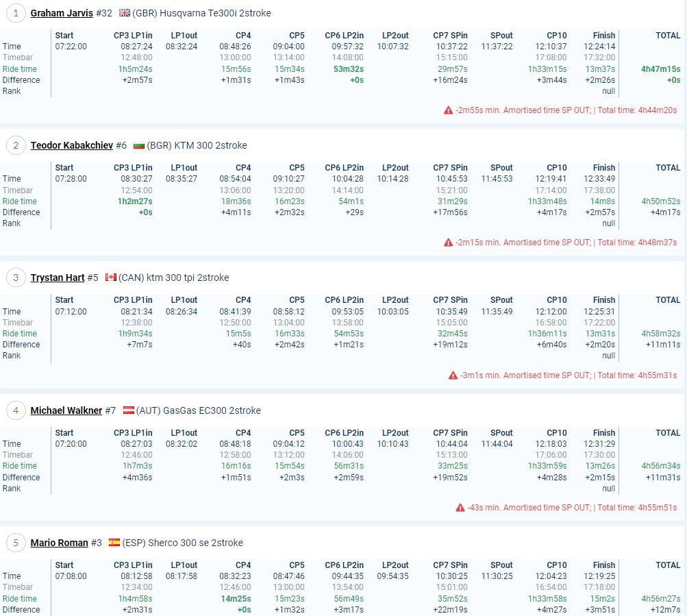Image resolution: width=687 pixels, height=616 pixels.
Task: Click the rank 2 circle badge
Action: (x=16, y=145)
